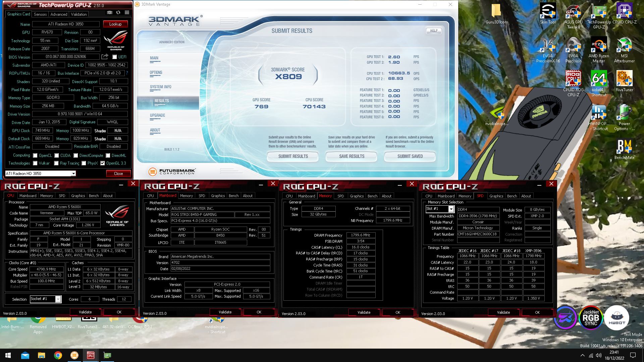Screen dimensions: 644x362
Task: Click OK in the Mainboard CPU-Z window
Action: tap(259, 312)
